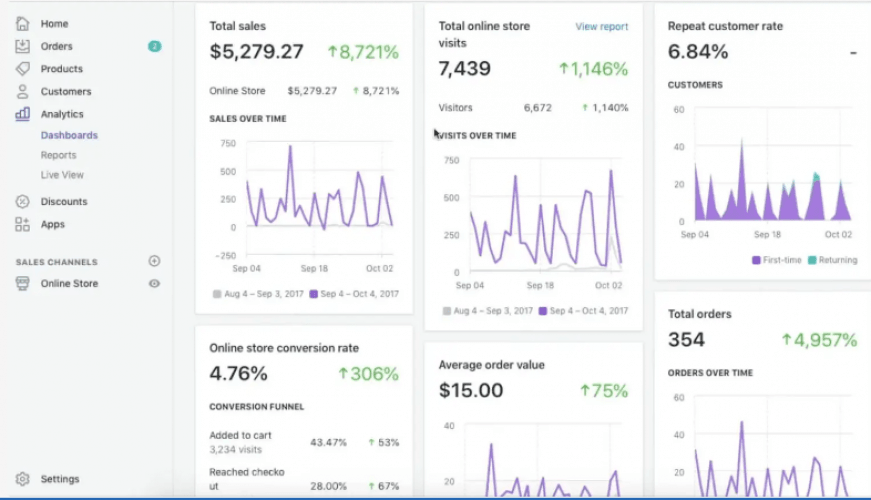This screenshot has height=500, width=871.
Task: Click the Online Store shop icon
Action: coord(22,284)
